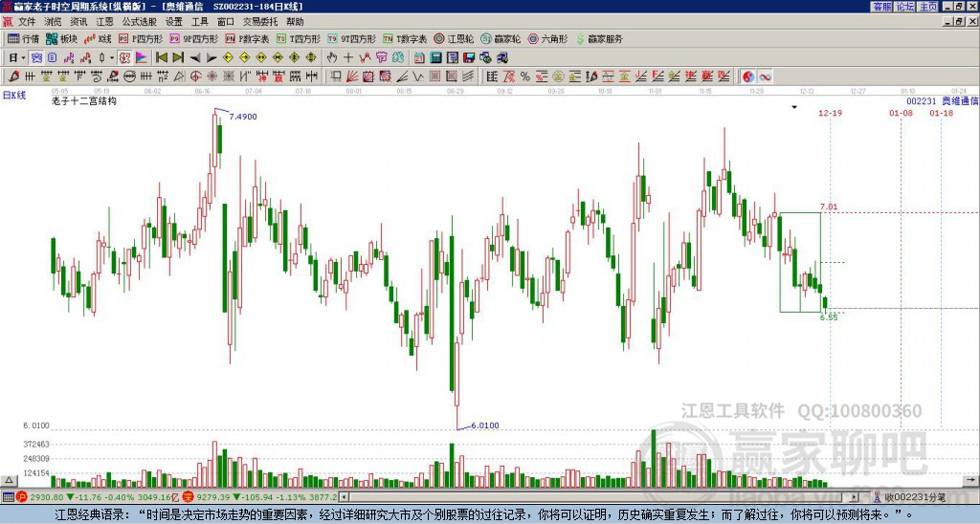This screenshot has width=980, height=524.
Task: Select the red pen drawing tool
Action: (13, 76)
